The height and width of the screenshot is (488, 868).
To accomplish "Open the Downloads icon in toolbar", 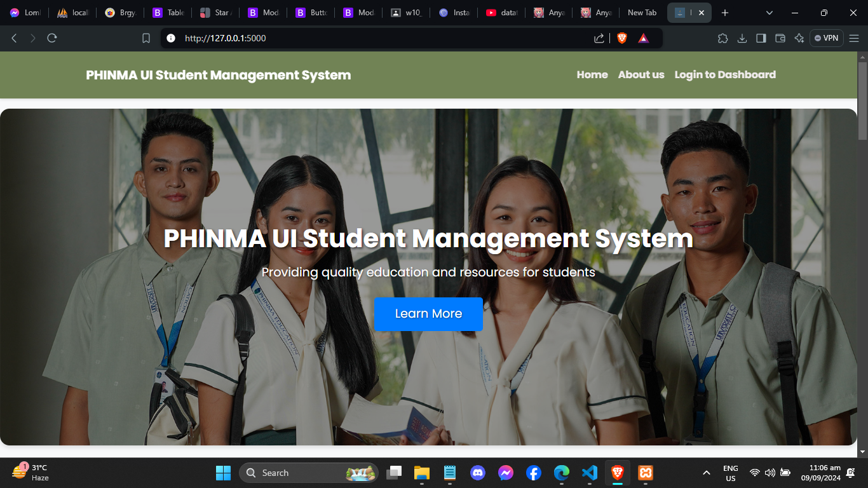I will 742,38.
